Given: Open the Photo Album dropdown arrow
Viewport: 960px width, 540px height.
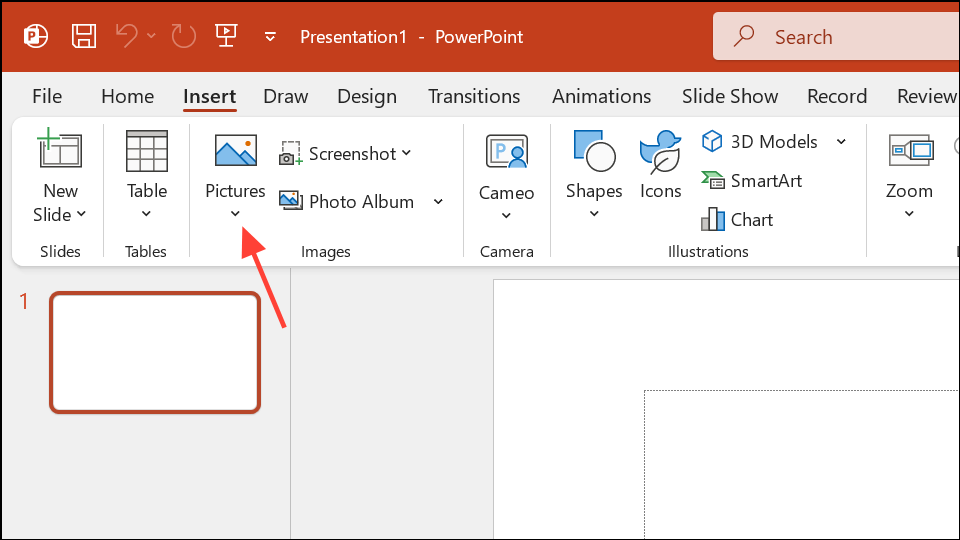Looking at the screenshot, I should coord(438,201).
